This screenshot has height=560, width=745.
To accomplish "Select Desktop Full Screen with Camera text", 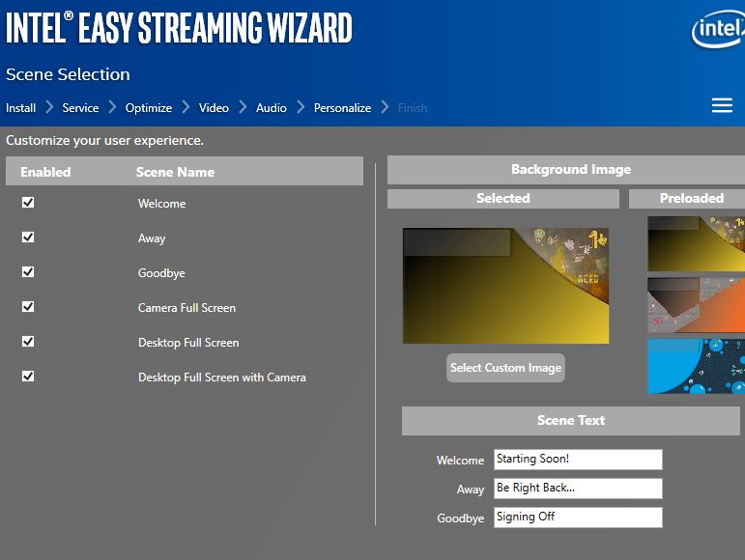I will point(222,378).
